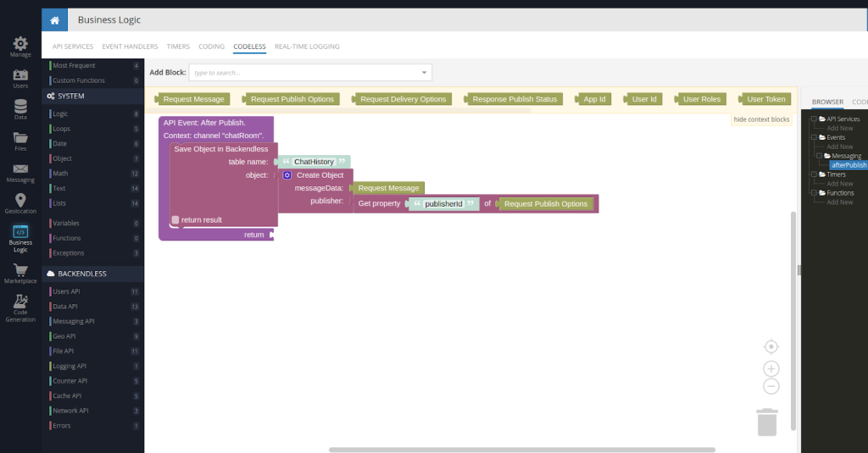Screen dimensions: 868x453
Task: Open the Messaging envelope section
Action: 20,173
